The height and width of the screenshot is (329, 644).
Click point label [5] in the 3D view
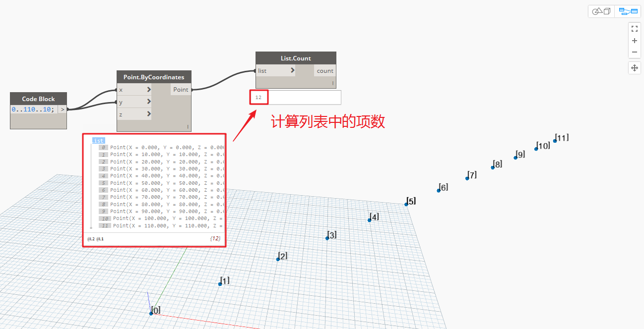point(411,201)
